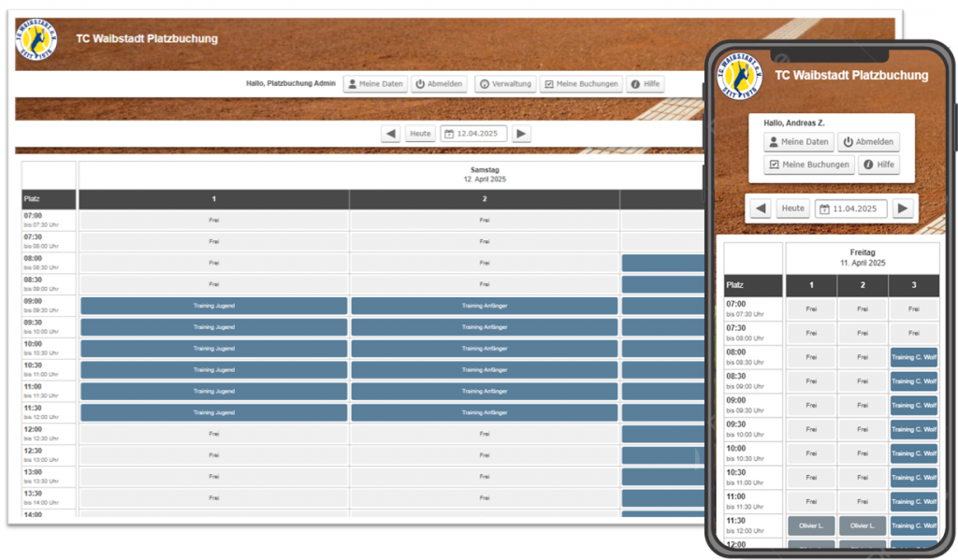Open Verwaltung admin settings

point(505,84)
